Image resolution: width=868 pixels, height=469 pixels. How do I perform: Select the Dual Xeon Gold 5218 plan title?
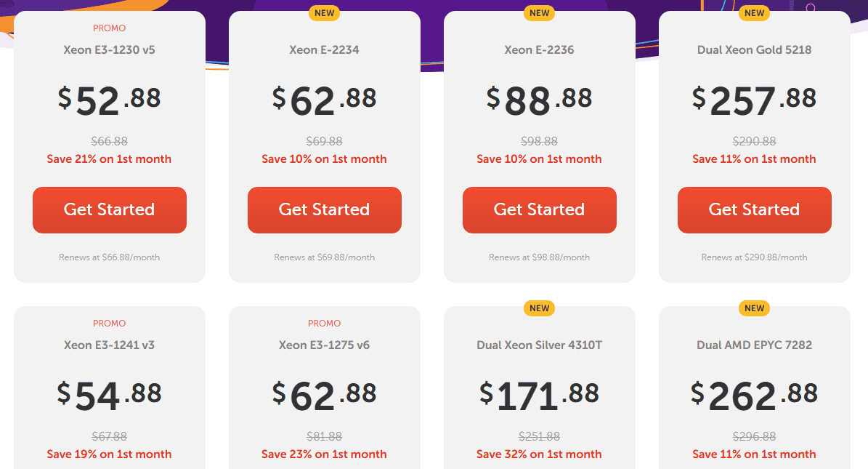(754, 49)
